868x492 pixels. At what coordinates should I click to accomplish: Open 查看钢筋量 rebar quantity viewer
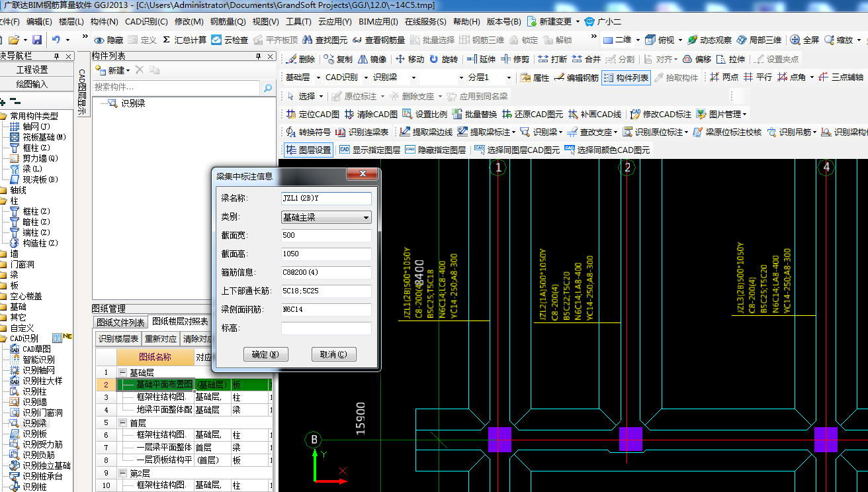[x=378, y=40]
